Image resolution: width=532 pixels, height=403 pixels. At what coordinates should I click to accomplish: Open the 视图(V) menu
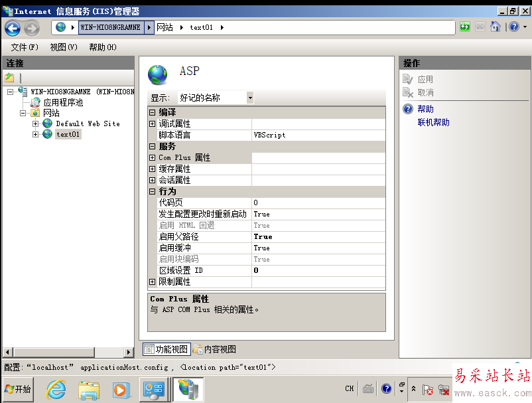(64, 47)
